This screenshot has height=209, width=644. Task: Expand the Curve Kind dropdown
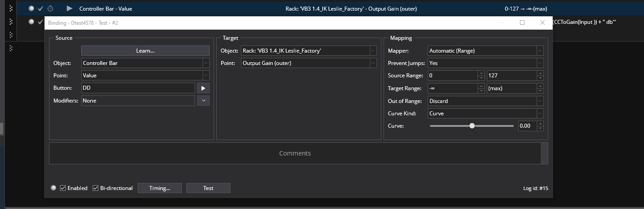pos(486,114)
